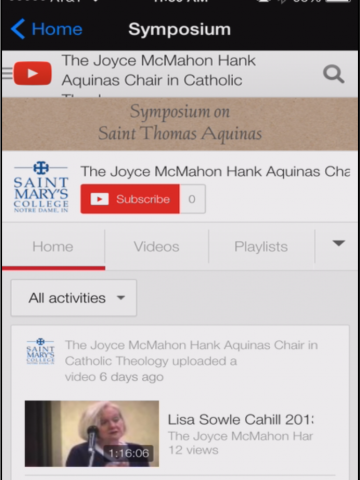The image size is (360, 480).
Task: Switch to the Playlists tab
Action: pos(261,247)
